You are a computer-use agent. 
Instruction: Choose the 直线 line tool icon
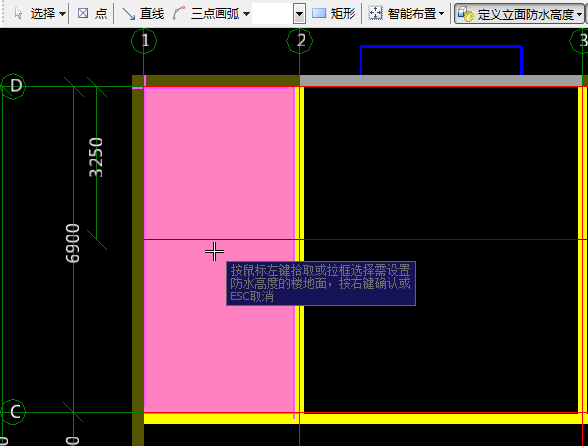(x=128, y=14)
